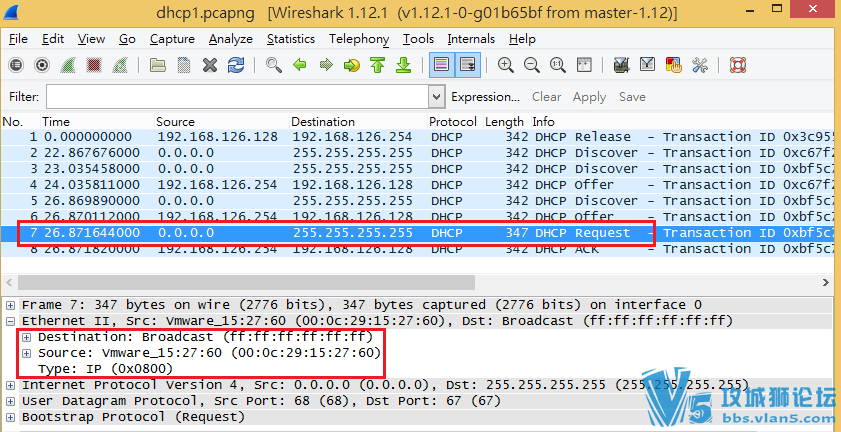Reload the capture file
This screenshot has width=841, height=432.
coord(236,65)
